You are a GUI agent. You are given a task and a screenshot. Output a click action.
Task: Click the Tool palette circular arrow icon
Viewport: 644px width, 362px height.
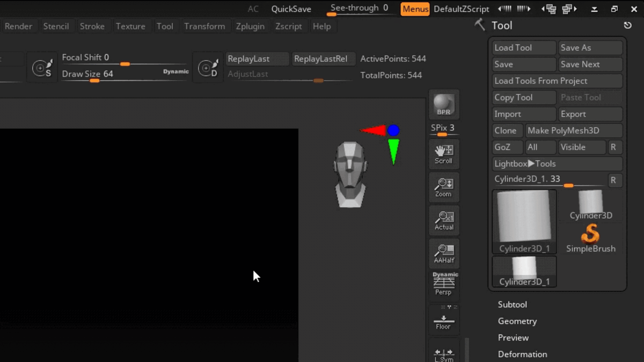coord(627,25)
